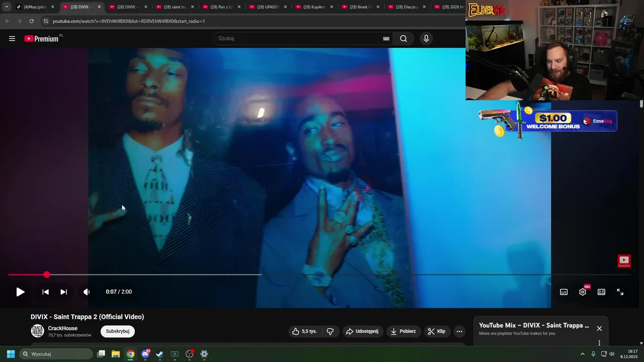The width and height of the screenshot is (644, 362).
Task: Enter fullscreen mode
Action: 620,292
